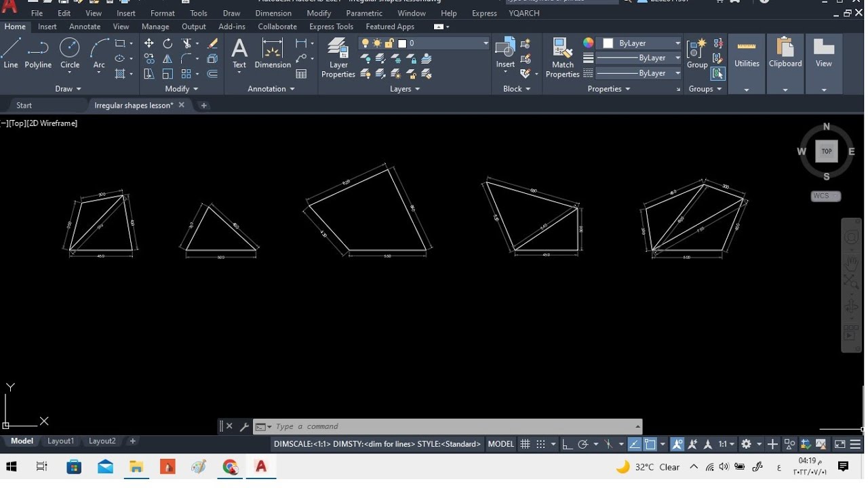This screenshot has height=488, width=868.
Task: Open the Clipboard panel
Action: coord(785,64)
